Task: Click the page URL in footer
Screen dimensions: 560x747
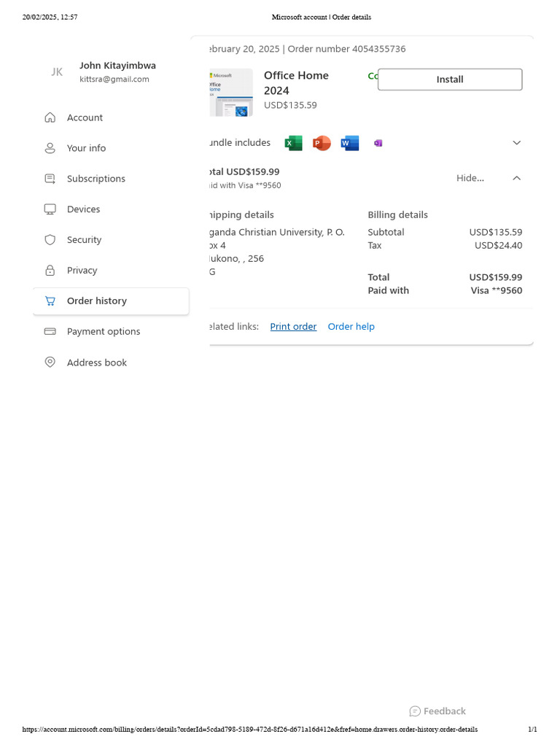Action: pos(250,729)
